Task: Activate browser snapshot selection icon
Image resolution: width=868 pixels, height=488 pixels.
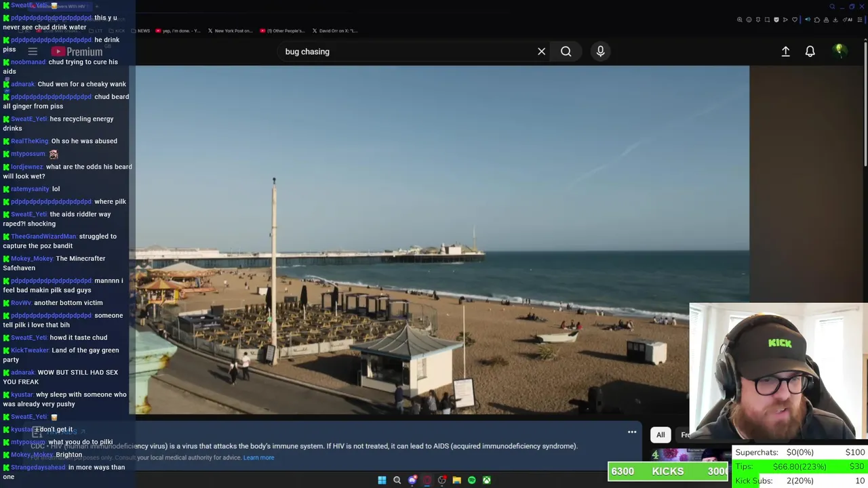Action: coord(767,20)
